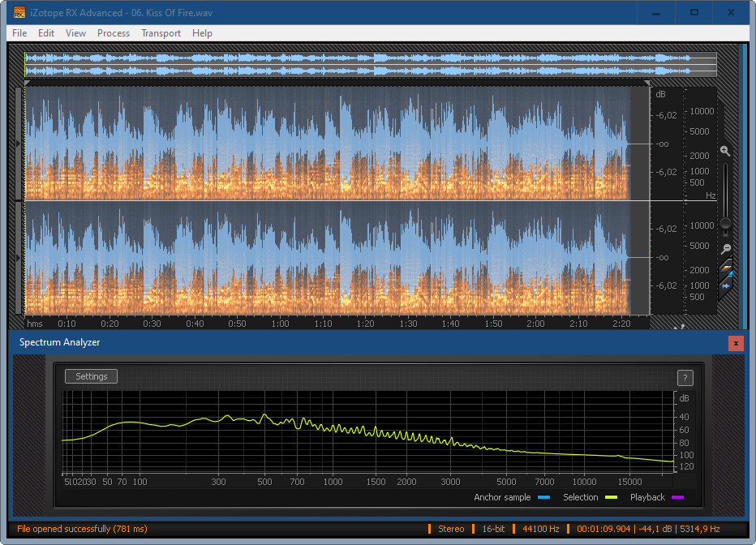Expand the Process menu

coord(114,33)
